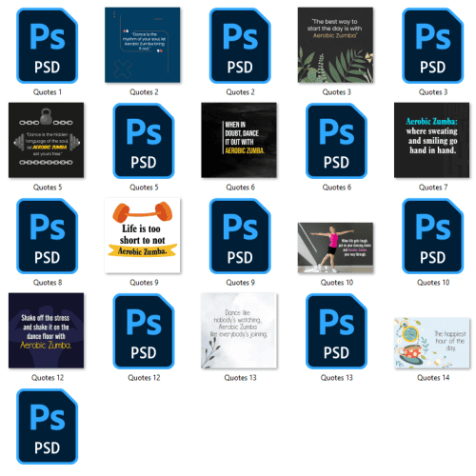476x476 pixels.
Task: Select the Quotes 5 kettlebell chain thumbnail
Action: (46, 140)
